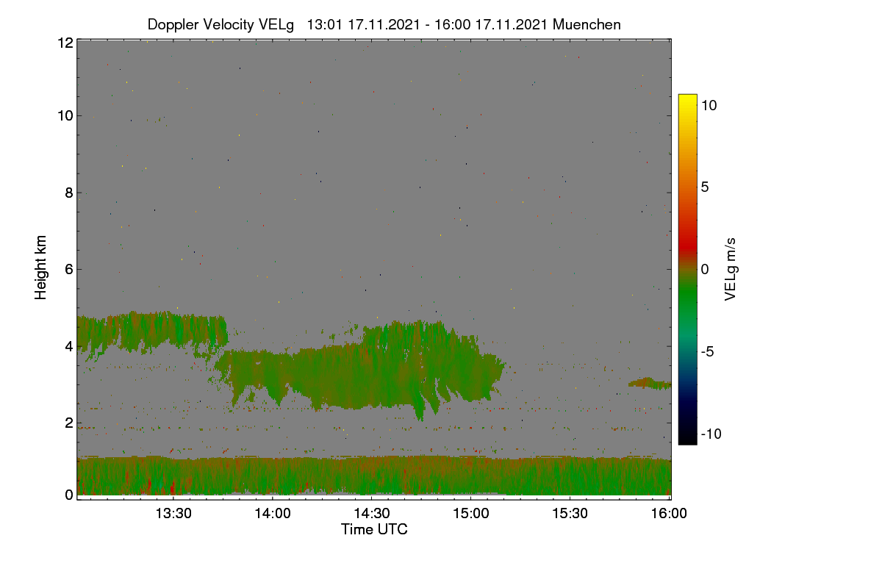
Task: Click the 15:00 time axis label
Action: (470, 514)
